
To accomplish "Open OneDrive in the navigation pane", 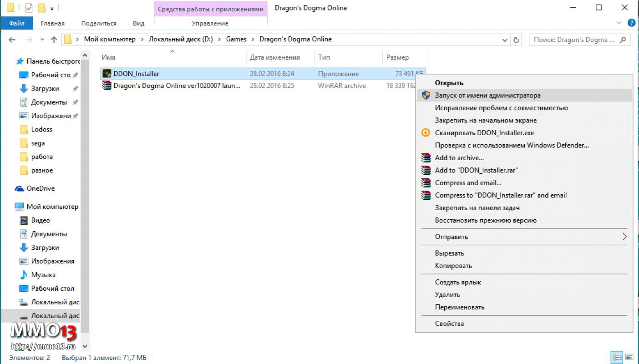I will [x=41, y=188].
